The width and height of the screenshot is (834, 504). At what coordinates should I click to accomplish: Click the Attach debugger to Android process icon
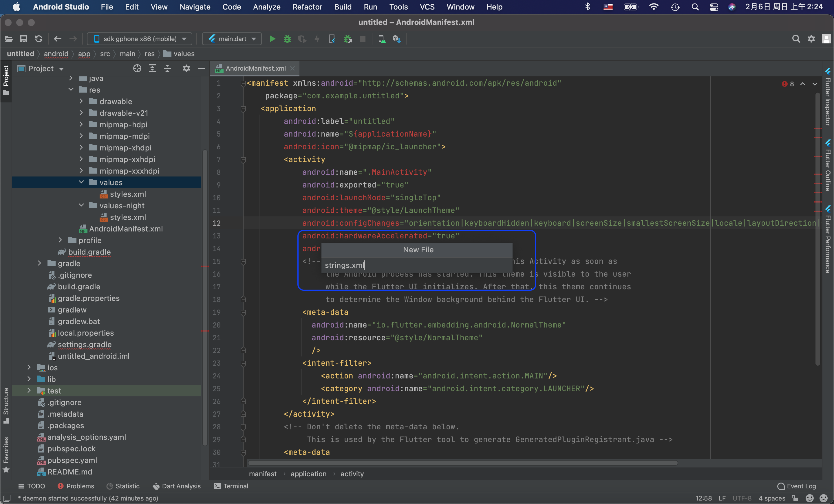348,39
